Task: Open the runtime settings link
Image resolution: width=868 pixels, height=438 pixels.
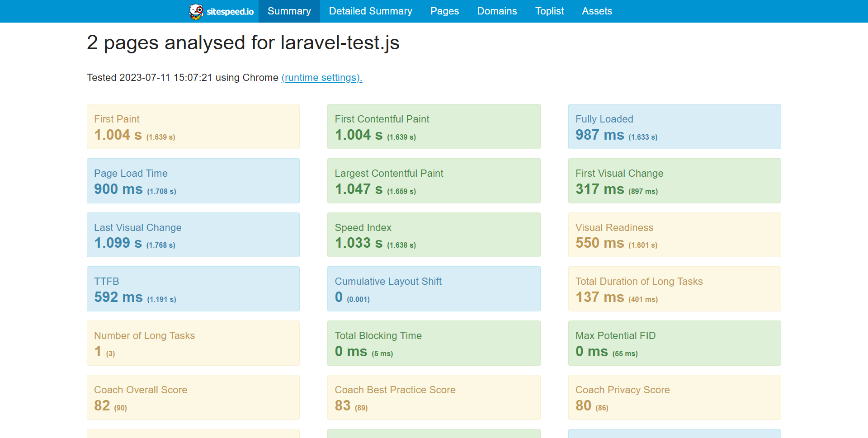Action: pyautogui.click(x=322, y=78)
